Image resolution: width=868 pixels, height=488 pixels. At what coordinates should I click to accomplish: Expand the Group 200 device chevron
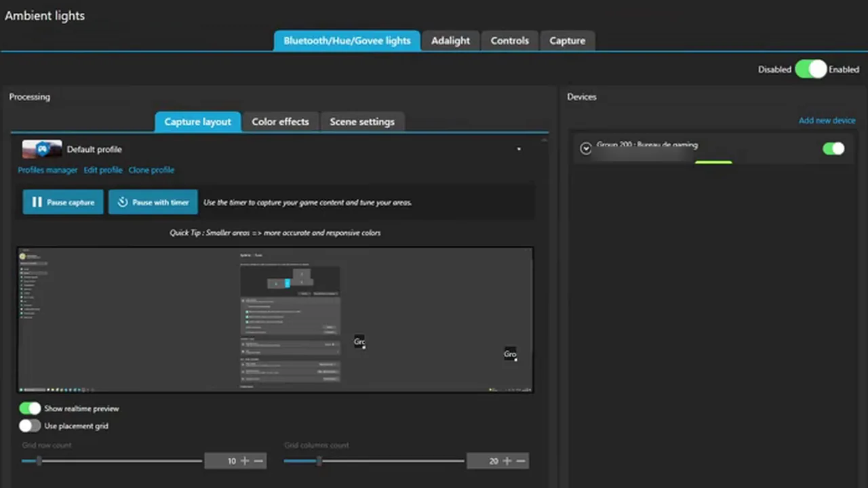pyautogui.click(x=586, y=148)
